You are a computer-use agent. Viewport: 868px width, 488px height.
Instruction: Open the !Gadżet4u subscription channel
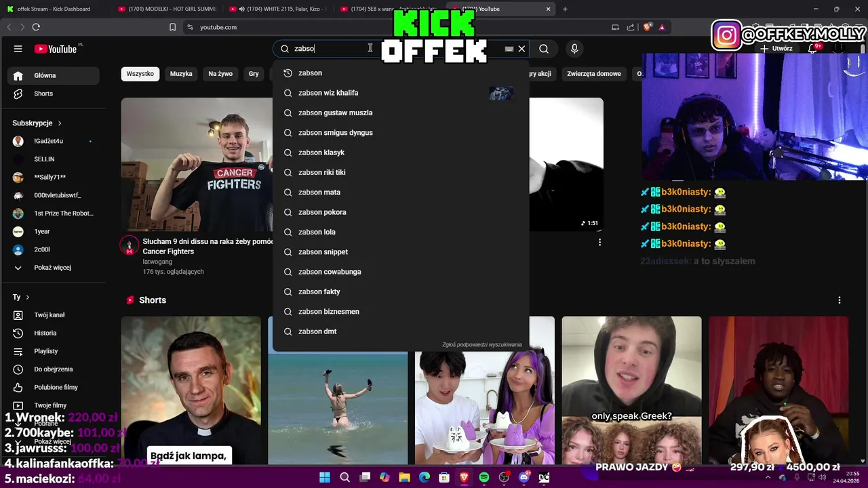point(54,141)
